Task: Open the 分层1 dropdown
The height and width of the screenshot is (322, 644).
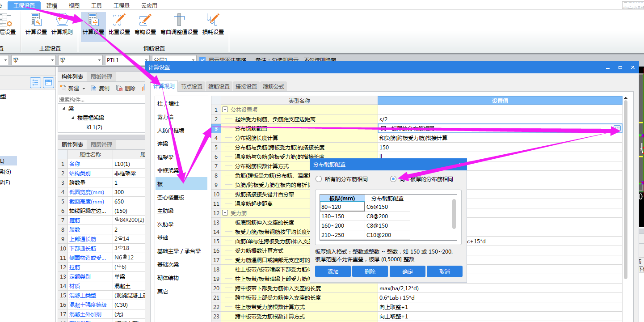Action: (x=193, y=60)
